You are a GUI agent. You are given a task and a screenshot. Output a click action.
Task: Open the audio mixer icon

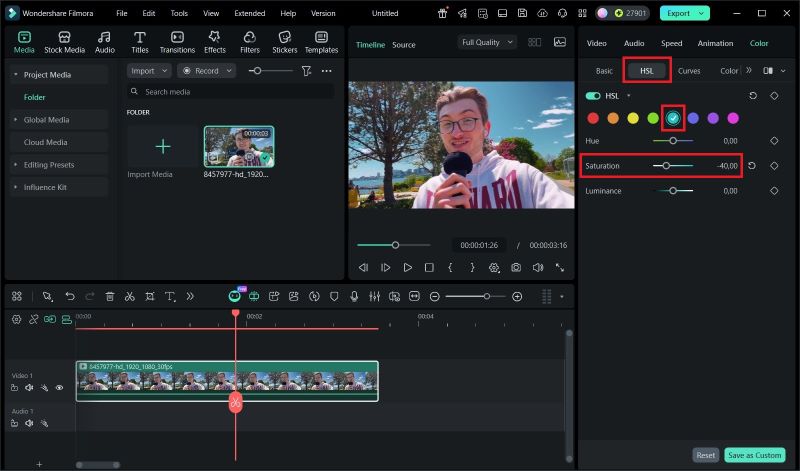(374, 296)
